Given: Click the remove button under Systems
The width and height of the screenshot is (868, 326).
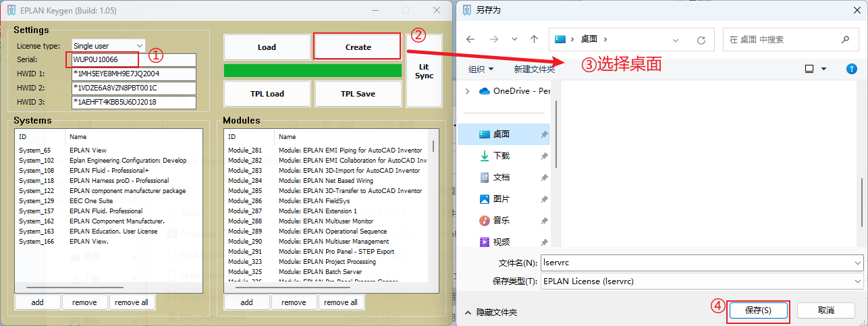Looking at the screenshot, I should (84, 302).
